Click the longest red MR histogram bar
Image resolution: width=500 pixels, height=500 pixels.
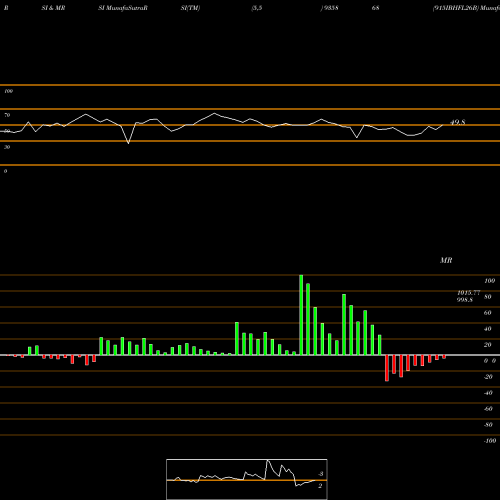[387, 368]
